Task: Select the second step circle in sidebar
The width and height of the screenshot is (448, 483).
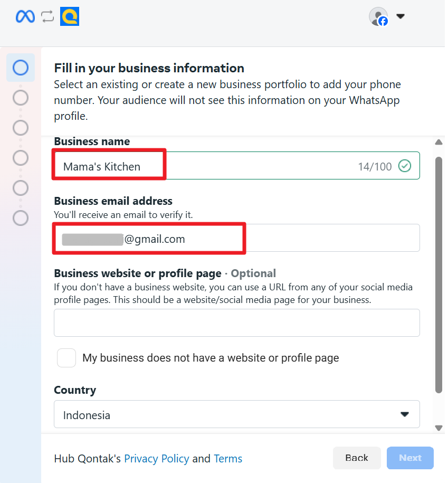Action: (x=21, y=98)
